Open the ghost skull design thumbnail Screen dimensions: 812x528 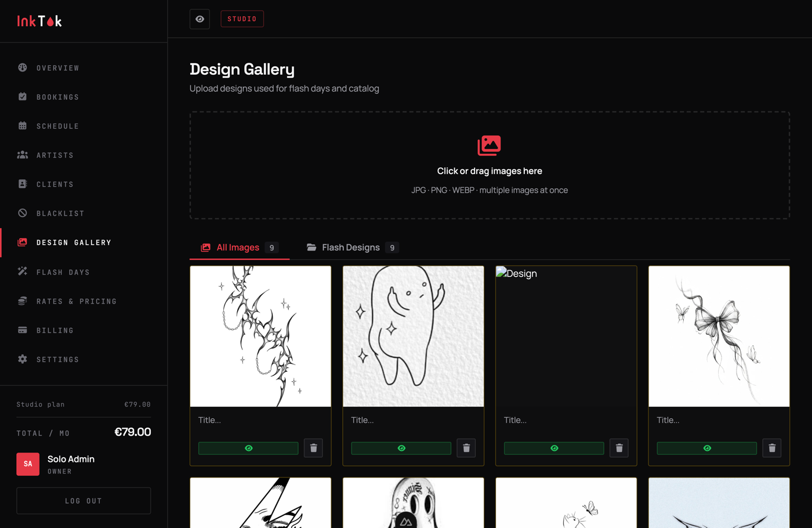pos(413,503)
